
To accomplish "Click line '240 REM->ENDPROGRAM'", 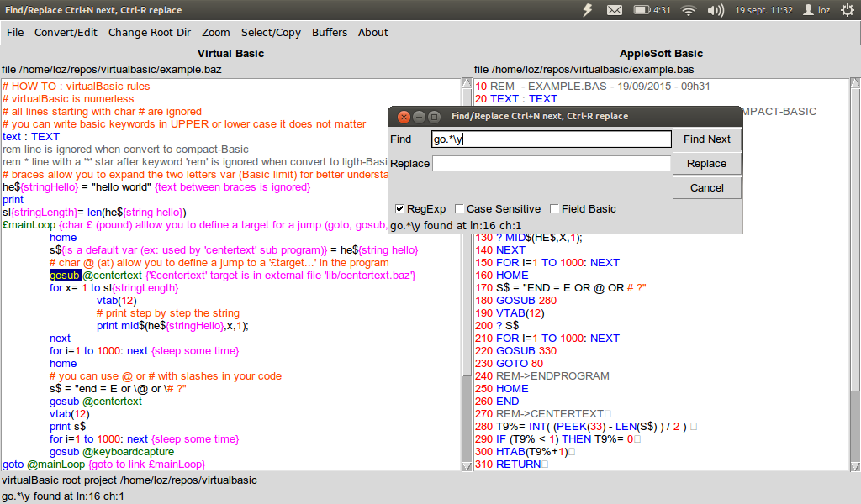I will pyautogui.click(x=542, y=376).
